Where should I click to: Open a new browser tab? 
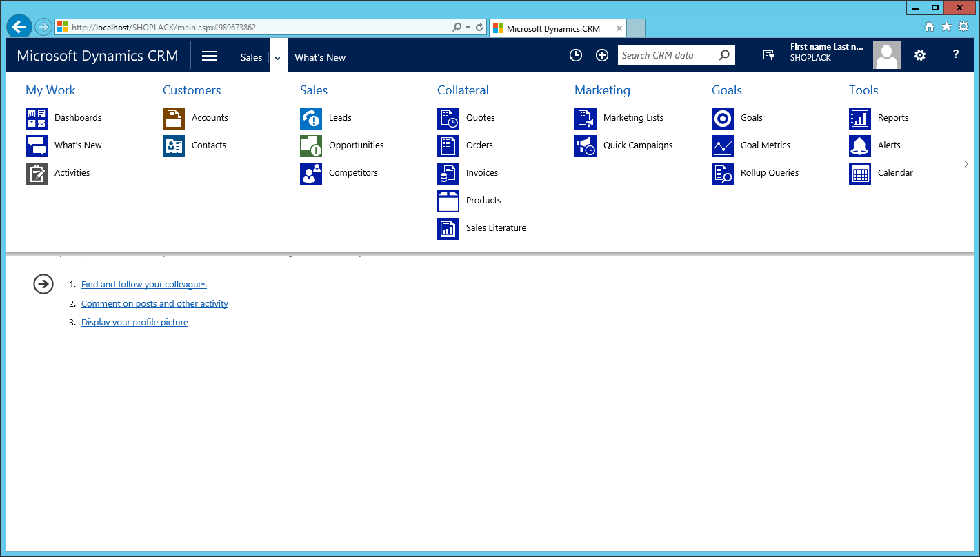[636, 29]
